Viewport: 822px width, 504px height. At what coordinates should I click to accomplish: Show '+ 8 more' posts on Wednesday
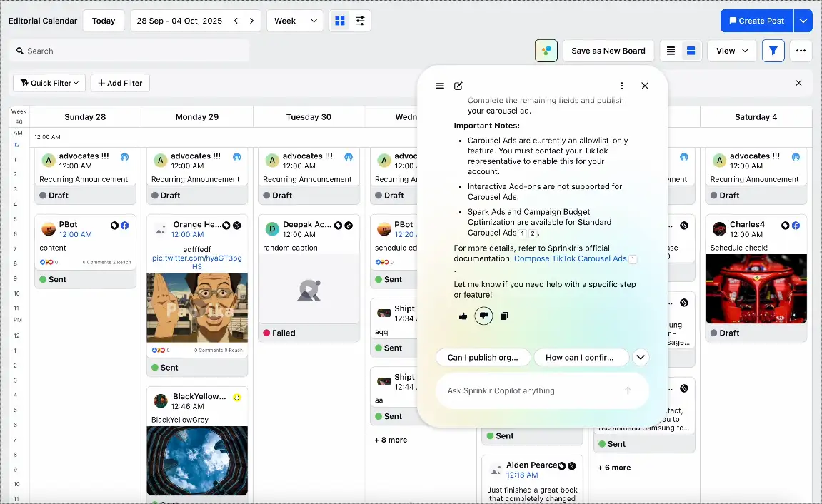pyautogui.click(x=391, y=440)
